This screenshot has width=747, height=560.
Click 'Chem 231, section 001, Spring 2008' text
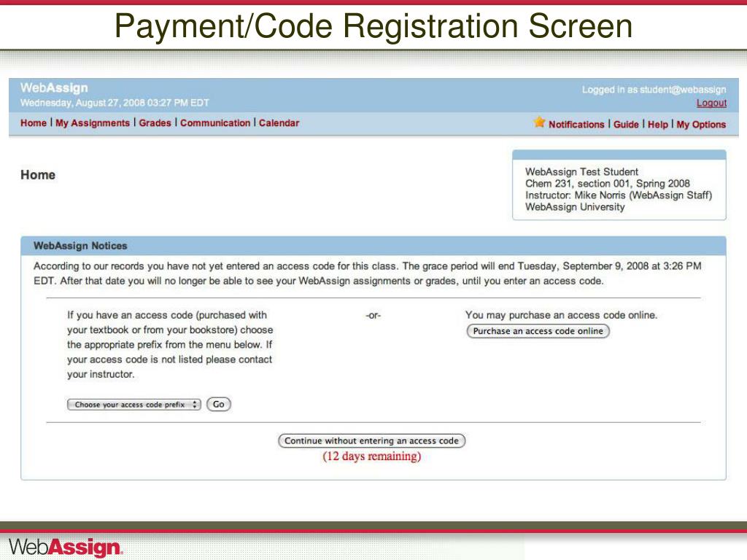click(608, 183)
